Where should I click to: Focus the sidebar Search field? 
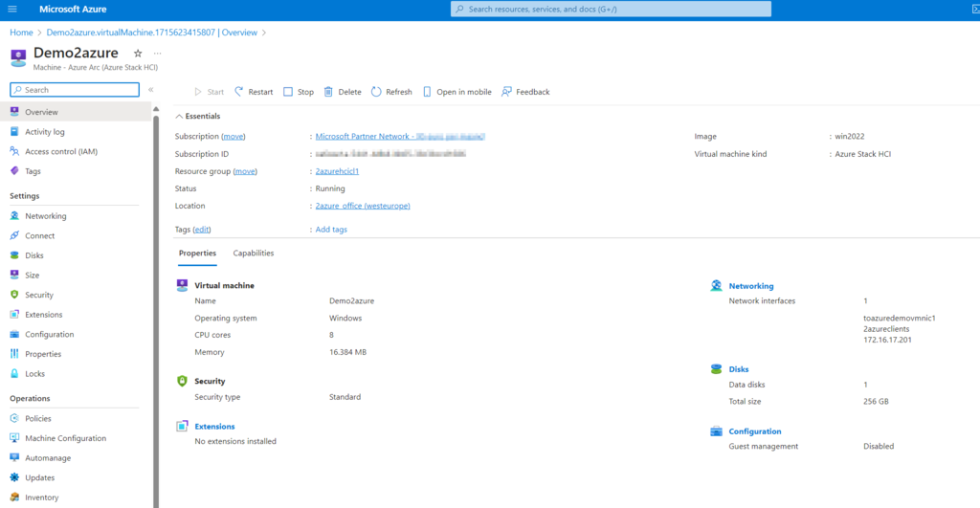[x=75, y=90]
